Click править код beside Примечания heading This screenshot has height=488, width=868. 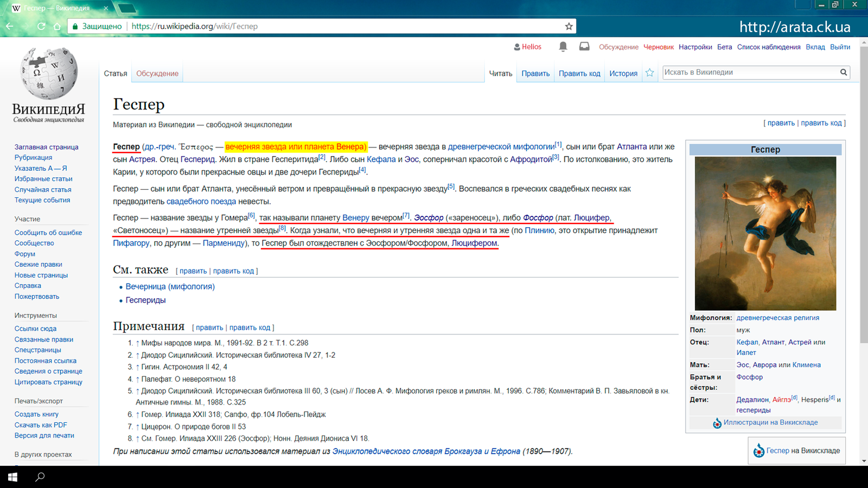point(250,328)
